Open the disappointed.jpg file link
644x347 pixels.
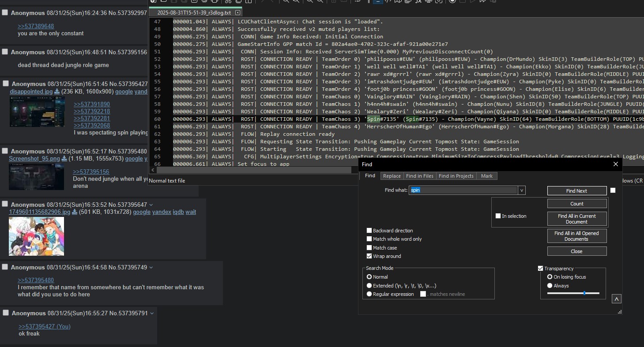coord(31,92)
